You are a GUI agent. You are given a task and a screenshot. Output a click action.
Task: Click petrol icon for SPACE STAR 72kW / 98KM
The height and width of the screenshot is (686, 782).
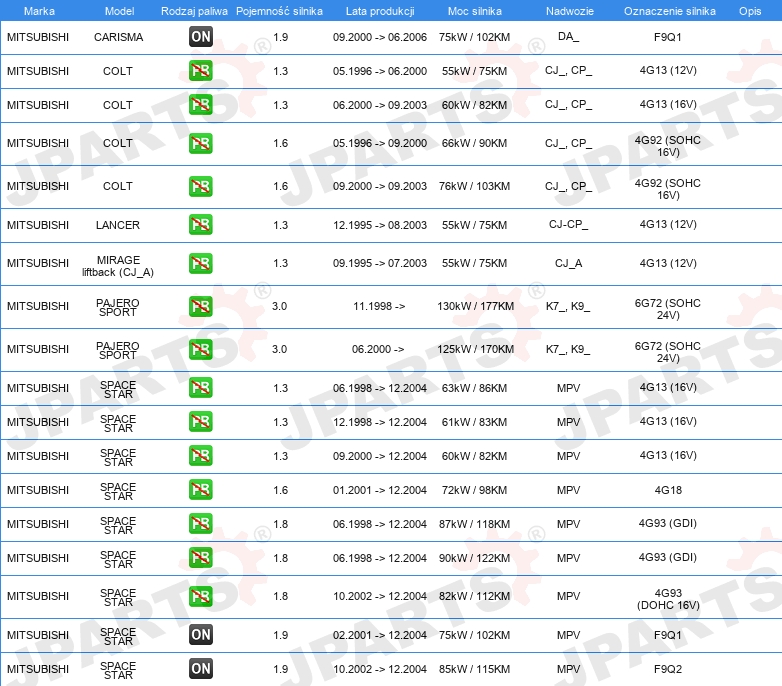point(201,490)
